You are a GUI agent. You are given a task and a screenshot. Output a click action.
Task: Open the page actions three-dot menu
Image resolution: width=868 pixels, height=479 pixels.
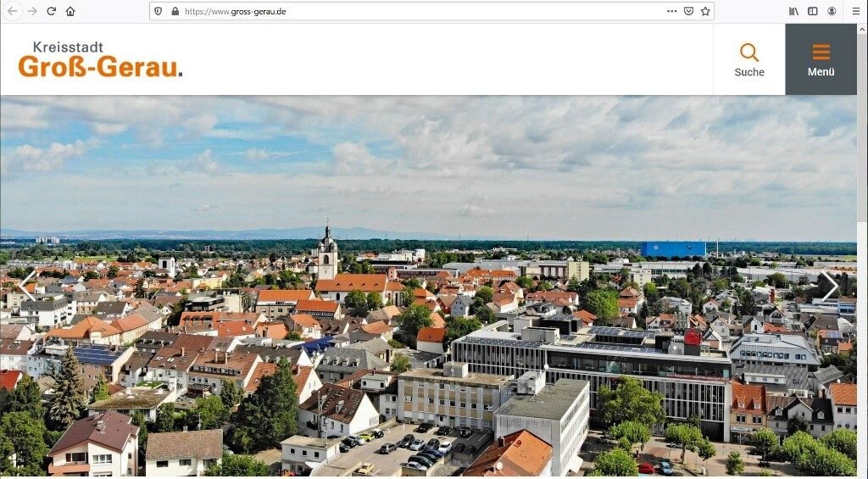[671, 11]
